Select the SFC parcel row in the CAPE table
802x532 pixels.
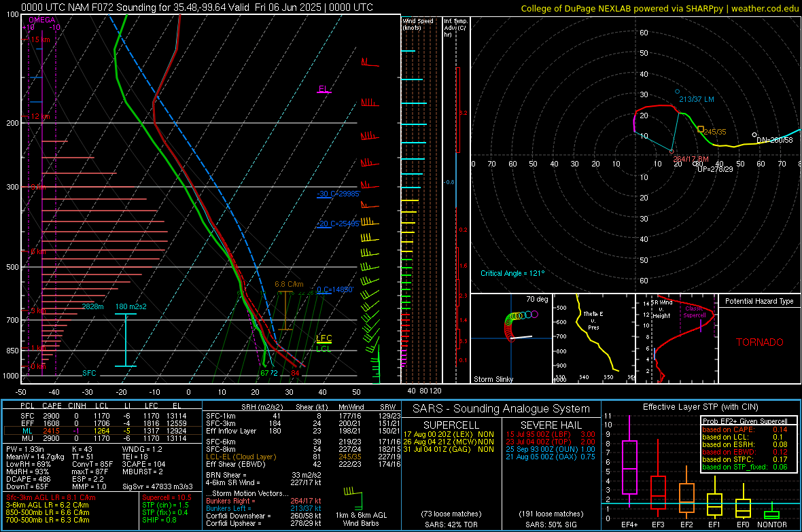(x=103, y=416)
